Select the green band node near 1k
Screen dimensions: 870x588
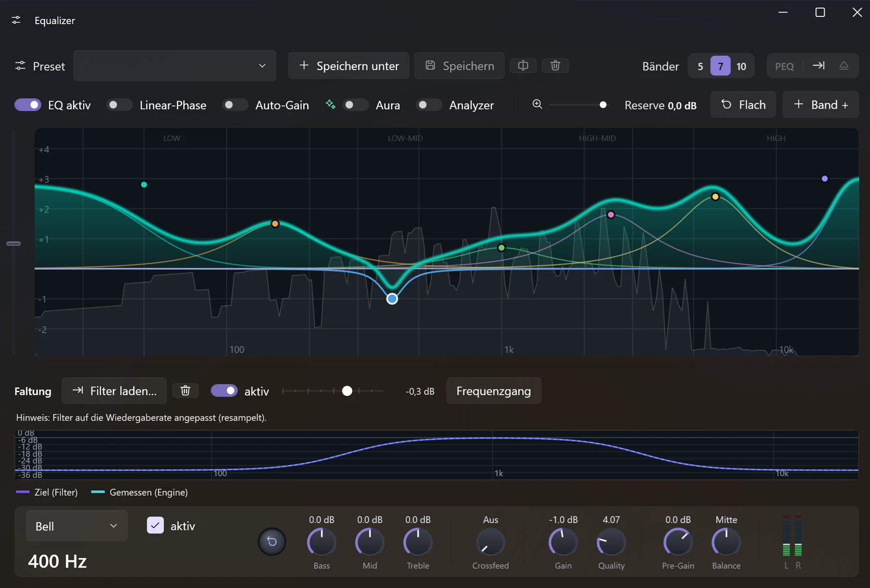[x=501, y=248]
